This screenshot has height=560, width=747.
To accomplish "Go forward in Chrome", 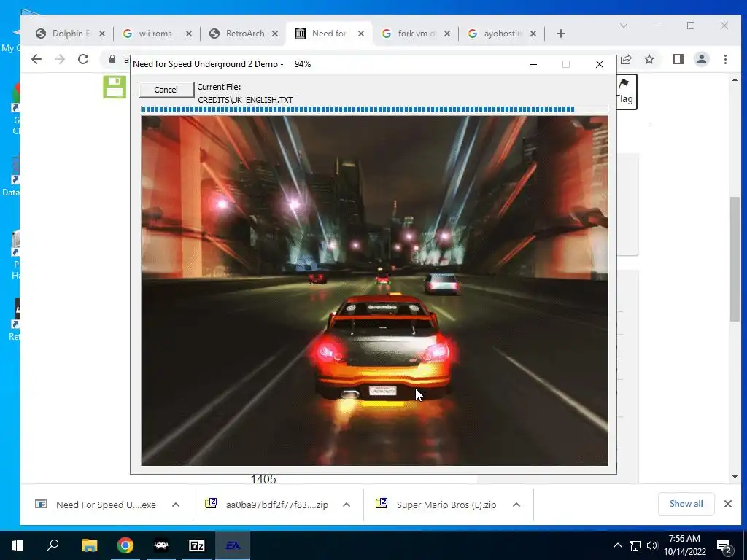I will tap(60, 59).
